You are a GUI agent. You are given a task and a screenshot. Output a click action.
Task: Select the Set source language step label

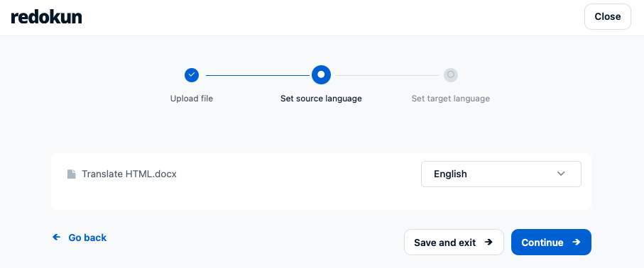[x=321, y=99]
